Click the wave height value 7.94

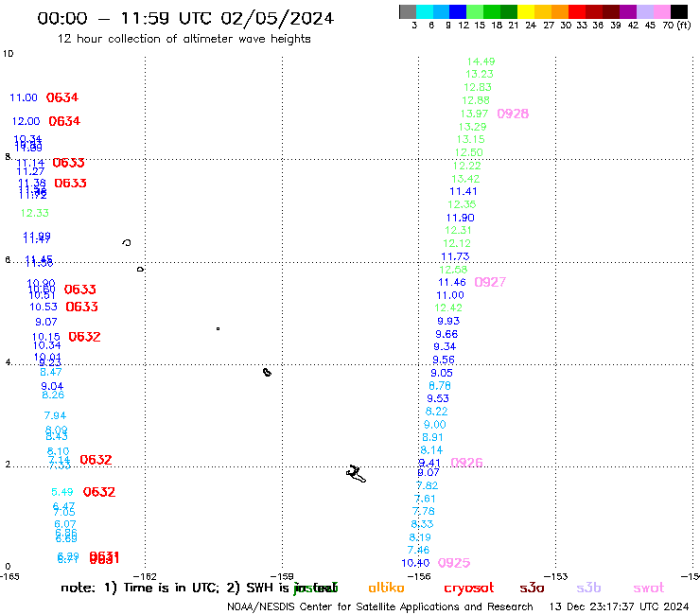56,415
